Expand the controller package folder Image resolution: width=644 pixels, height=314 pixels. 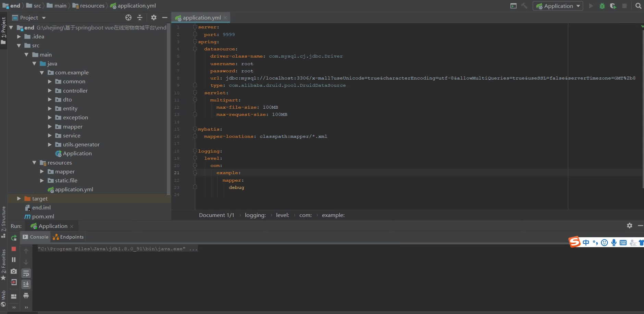click(x=50, y=90)
